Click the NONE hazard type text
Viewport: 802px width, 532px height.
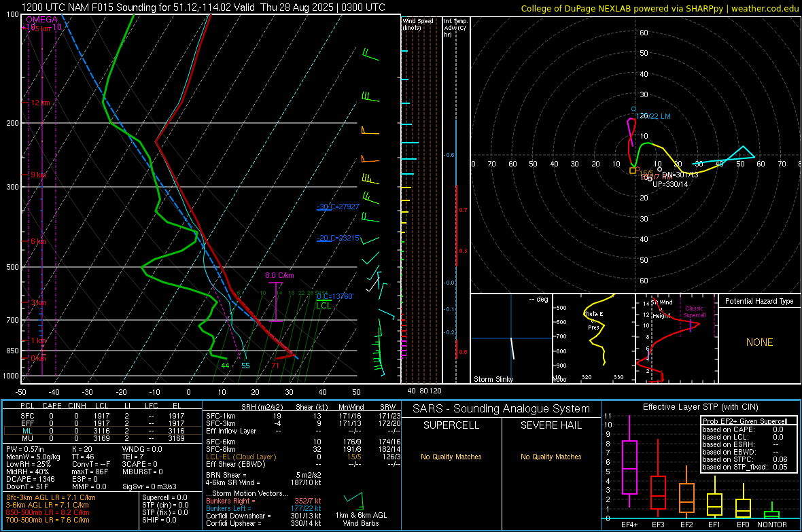[759, 342]
